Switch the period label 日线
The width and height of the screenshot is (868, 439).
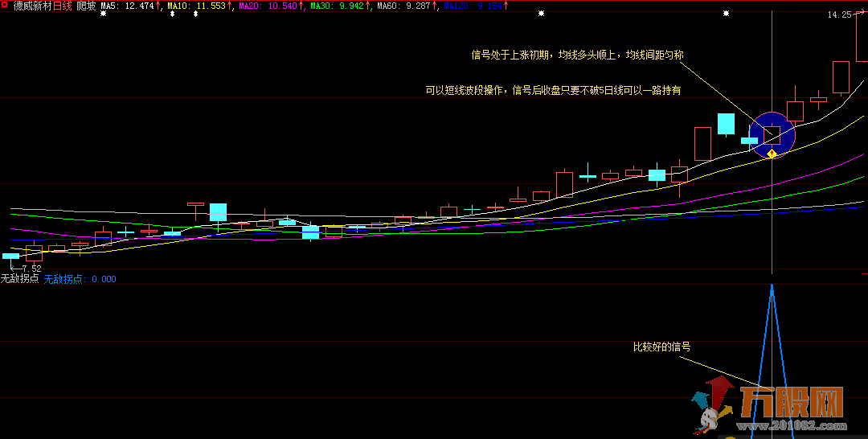(x=62, y=6)
